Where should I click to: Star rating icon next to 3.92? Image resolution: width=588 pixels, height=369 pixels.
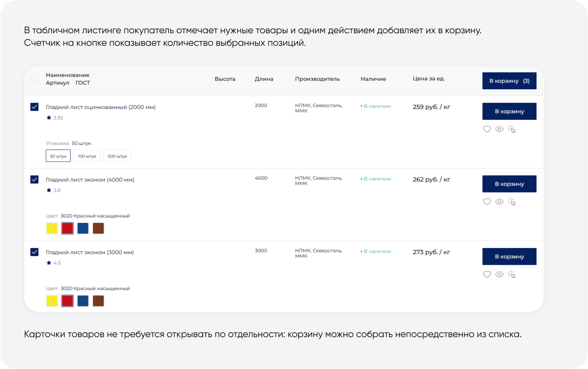pos(49,118)
